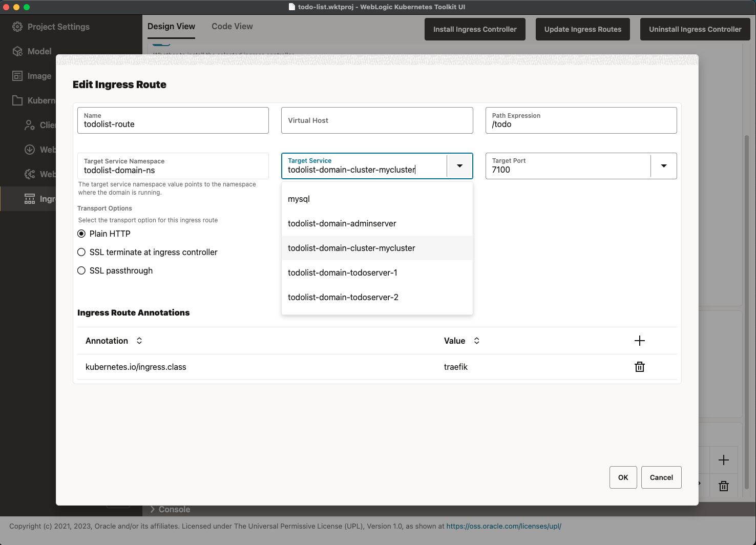756x545 pixels.
Task: Click the Name field with todolist-route
Action: [x=173, y=120]
